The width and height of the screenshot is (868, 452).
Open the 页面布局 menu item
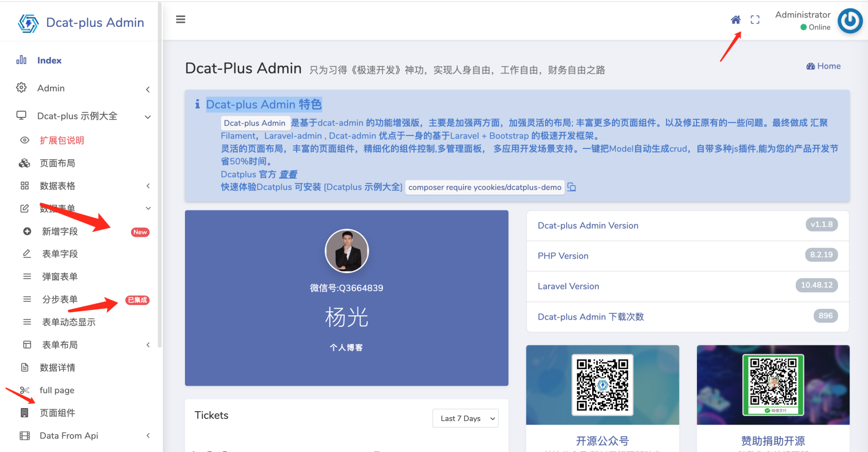[x=57, y=163]
